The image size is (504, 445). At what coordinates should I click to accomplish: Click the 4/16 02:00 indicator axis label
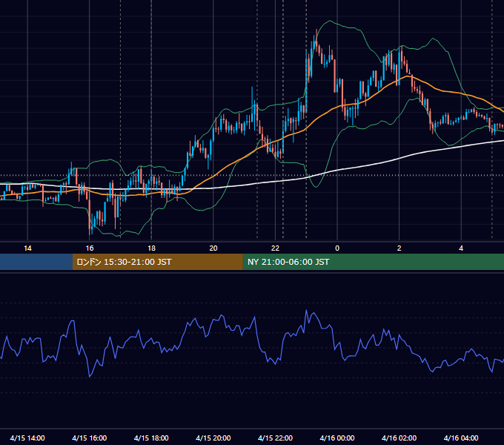tap(399, 438)
